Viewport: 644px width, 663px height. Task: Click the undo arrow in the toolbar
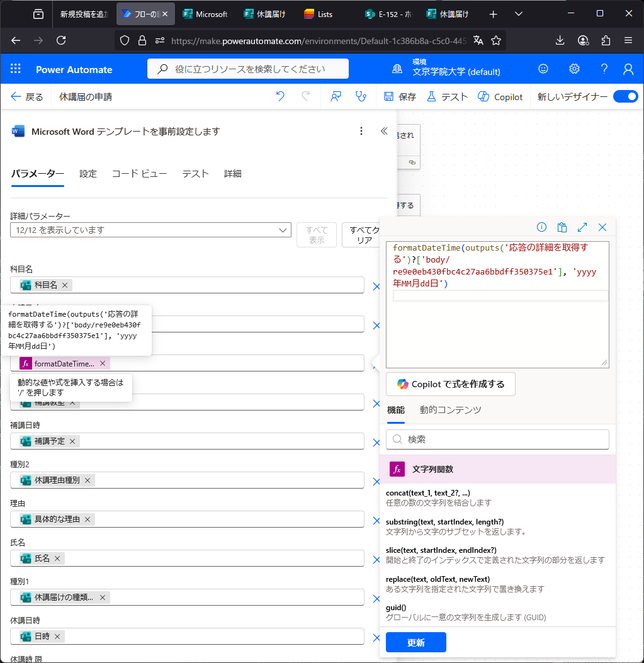[x=281, y=96]
